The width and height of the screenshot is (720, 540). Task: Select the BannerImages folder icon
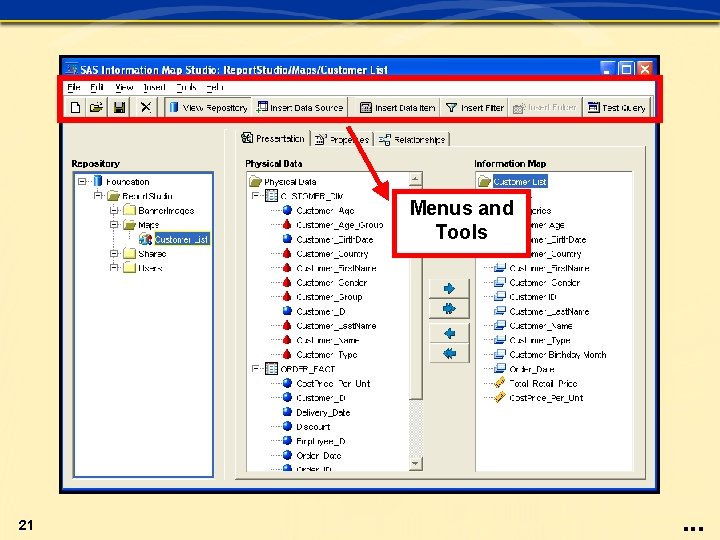130,210
